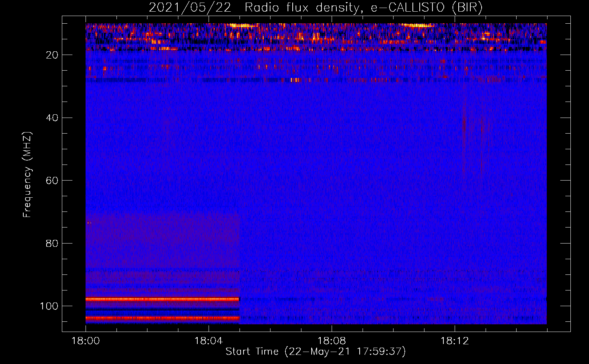Click the 18:04 time tick label
Viewport: 589px width, 364px height.
(209, 341)
